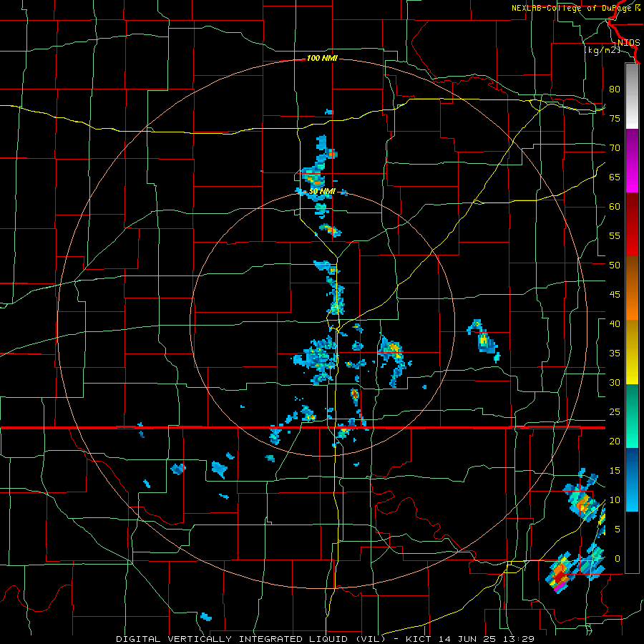The width and height of the screenshot is (644, 644).
Task: Click the scale value 15
Action: pos(615,471)
